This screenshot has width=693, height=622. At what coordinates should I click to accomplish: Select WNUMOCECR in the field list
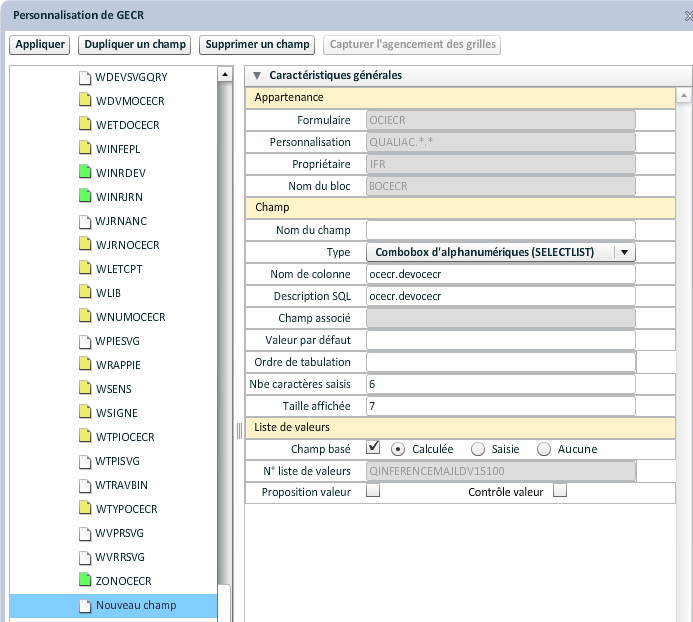[130, 317]
